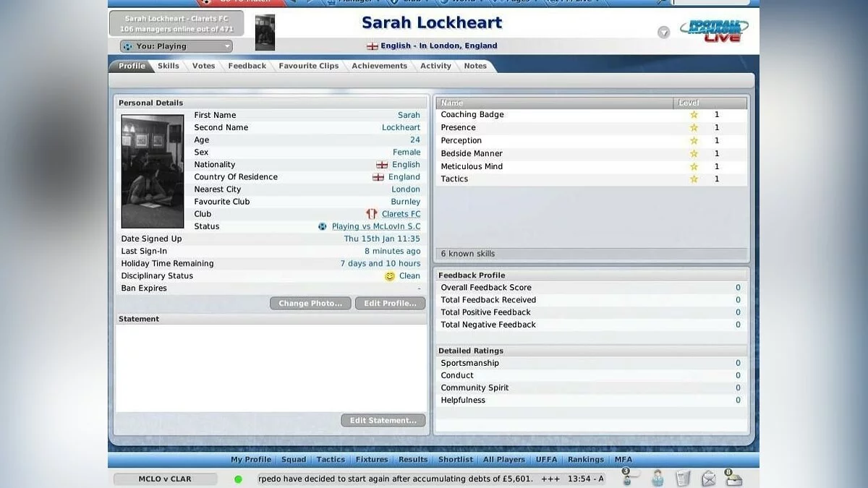View the Activity tab
Image resolution: width=868 pixels, height=488 pixels.
coord(436,66)
